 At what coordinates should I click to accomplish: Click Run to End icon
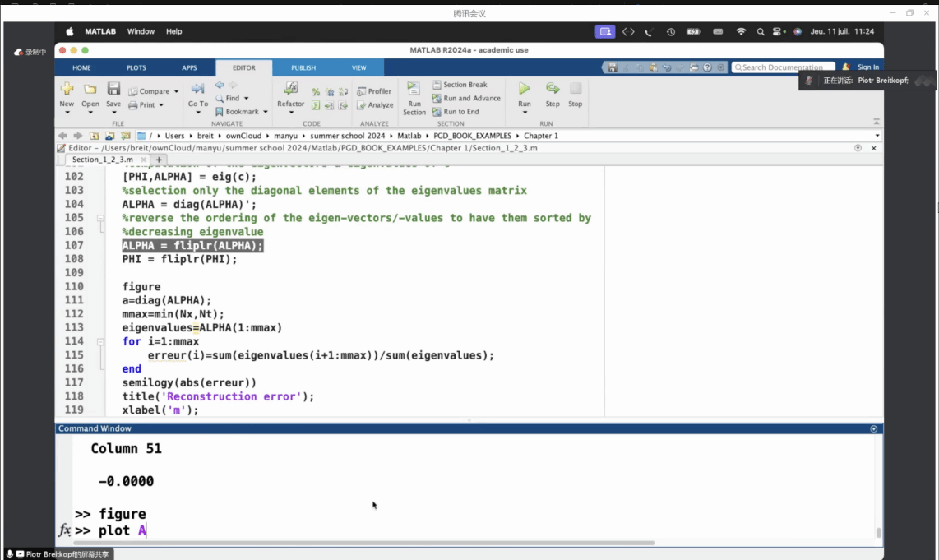click(x=456, y=112)
